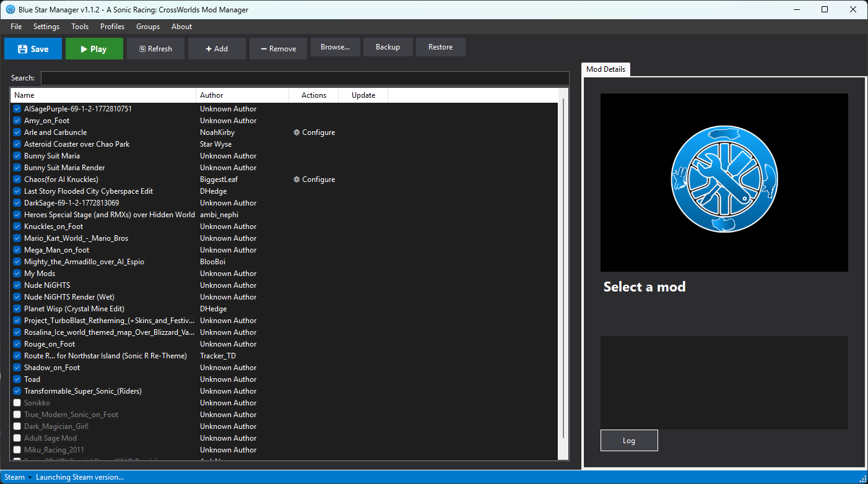
Task: Focus the Search input field
Action: coord(305,78)
